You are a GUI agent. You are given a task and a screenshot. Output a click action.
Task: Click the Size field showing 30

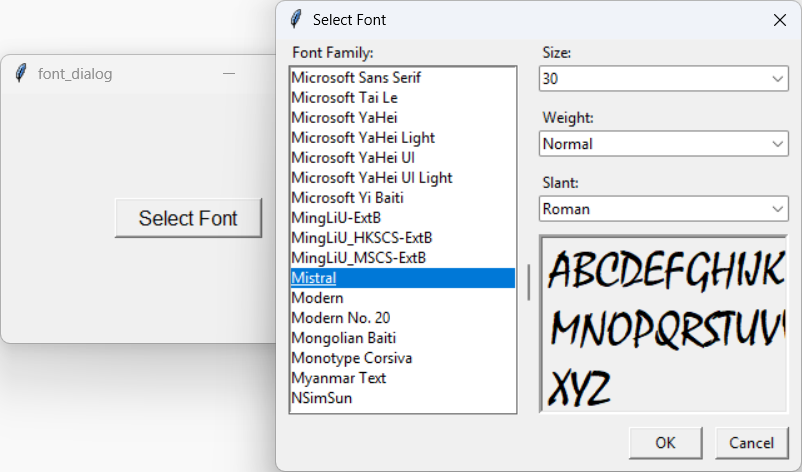pos(663,79)
